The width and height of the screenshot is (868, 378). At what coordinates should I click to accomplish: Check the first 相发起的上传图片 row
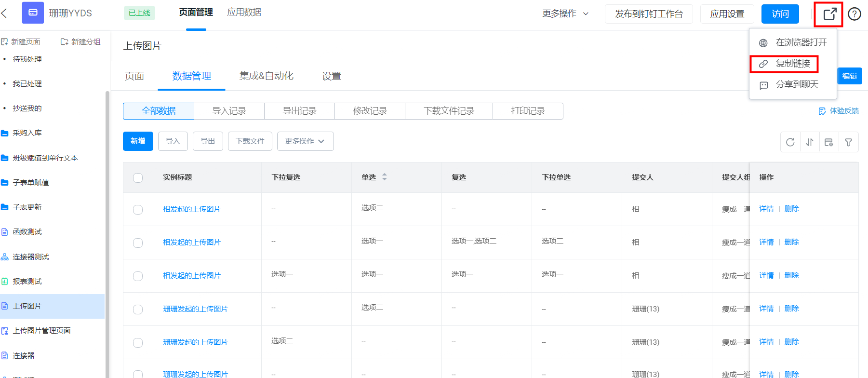tap(138, 209)
